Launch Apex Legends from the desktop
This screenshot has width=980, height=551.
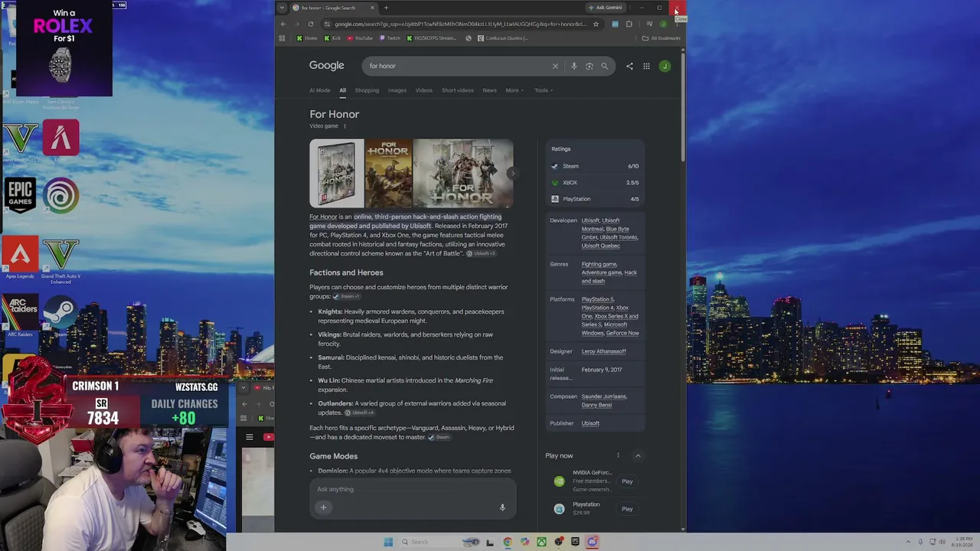click(20, 259)
